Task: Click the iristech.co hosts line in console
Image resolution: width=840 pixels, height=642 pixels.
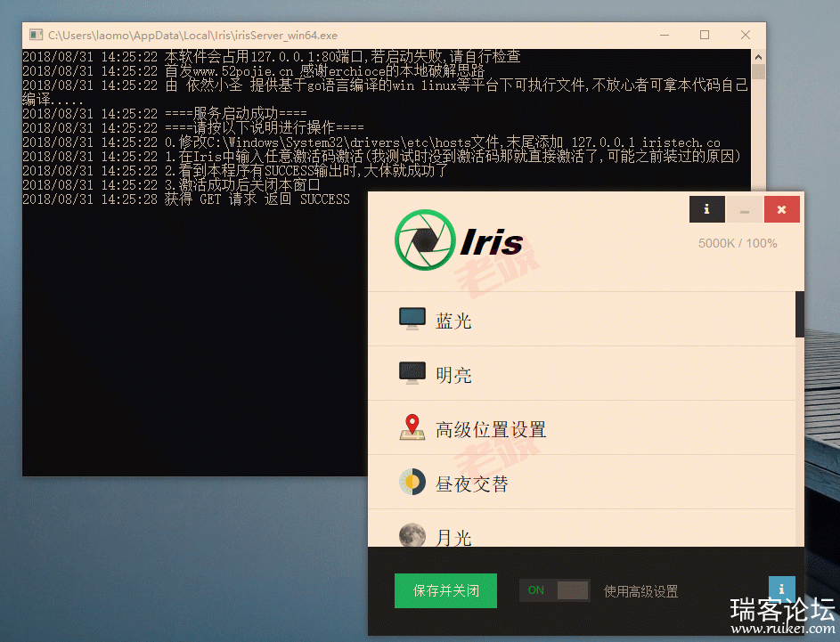Action: [371, 142]
